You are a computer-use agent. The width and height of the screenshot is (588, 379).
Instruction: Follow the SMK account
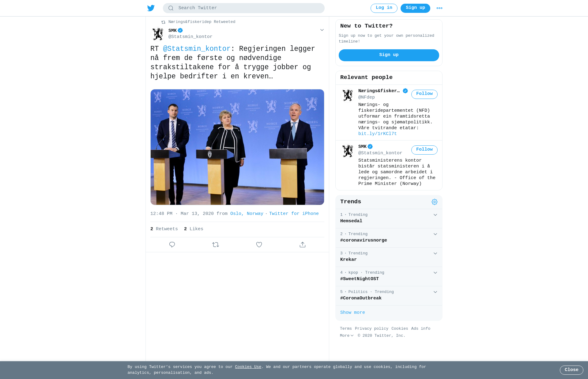[424, 150]
